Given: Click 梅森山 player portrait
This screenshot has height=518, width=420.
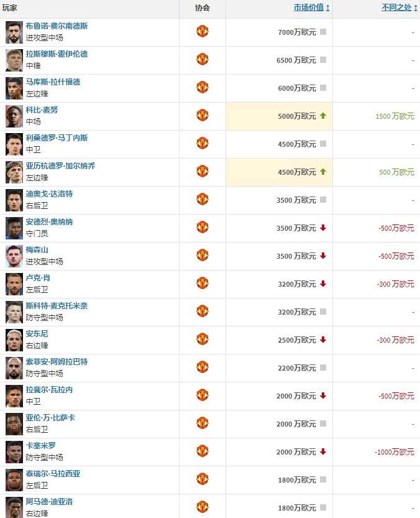Looking at the screenshot, I should (14, 256).
